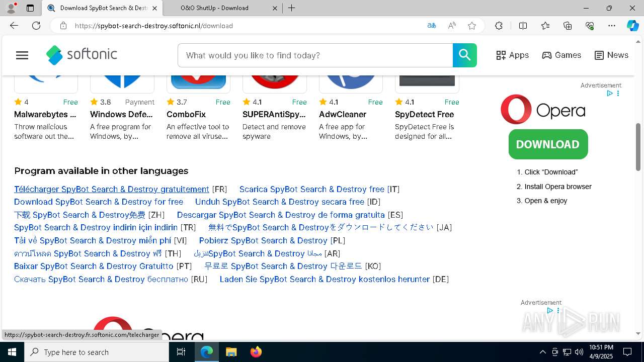
Task: Go back in browser history
Action: (x=14, y=26)
